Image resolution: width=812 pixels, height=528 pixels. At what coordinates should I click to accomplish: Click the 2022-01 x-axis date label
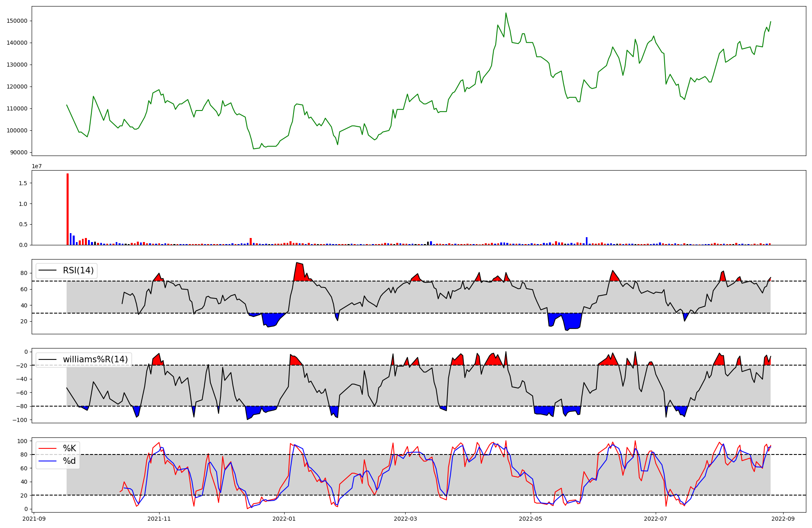click(284, 519)
